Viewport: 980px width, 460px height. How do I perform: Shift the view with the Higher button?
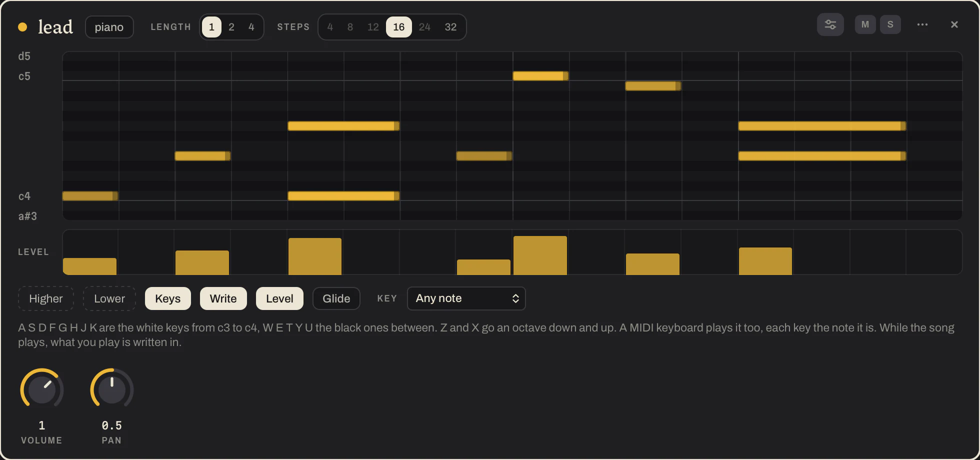tap(46, 298)
